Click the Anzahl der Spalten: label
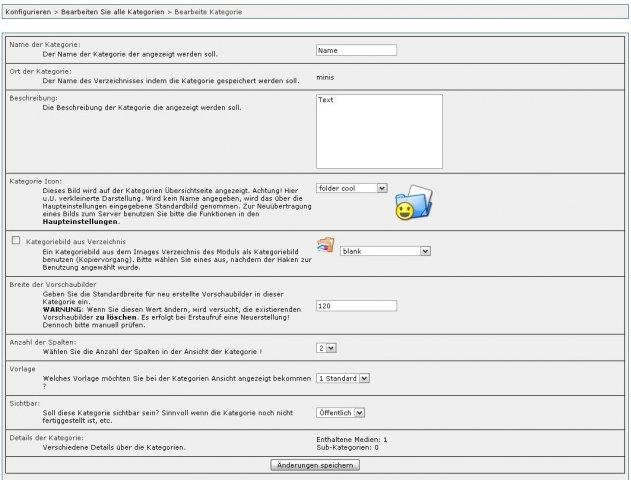This screenshot has width=631, height=480. [x=43, y=342]
